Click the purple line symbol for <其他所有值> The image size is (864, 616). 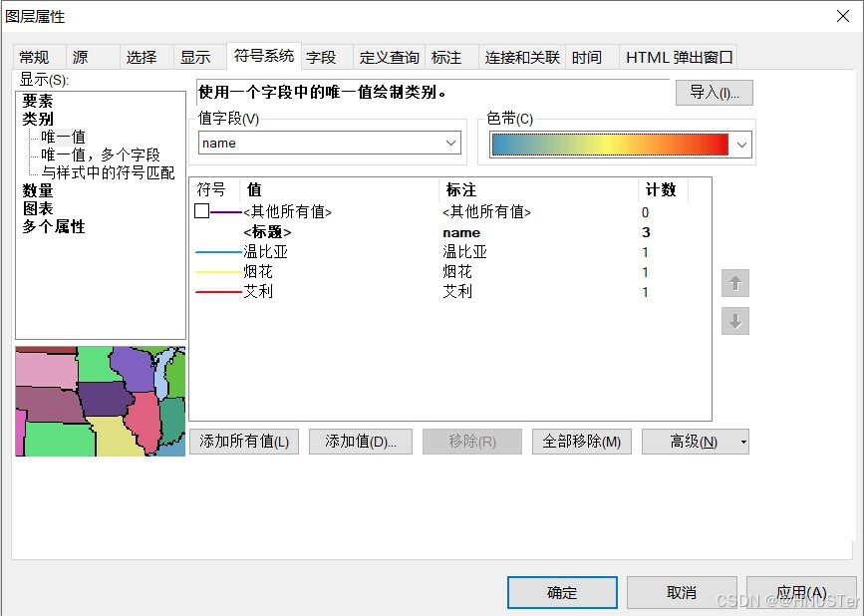click(x=226, y=212)
